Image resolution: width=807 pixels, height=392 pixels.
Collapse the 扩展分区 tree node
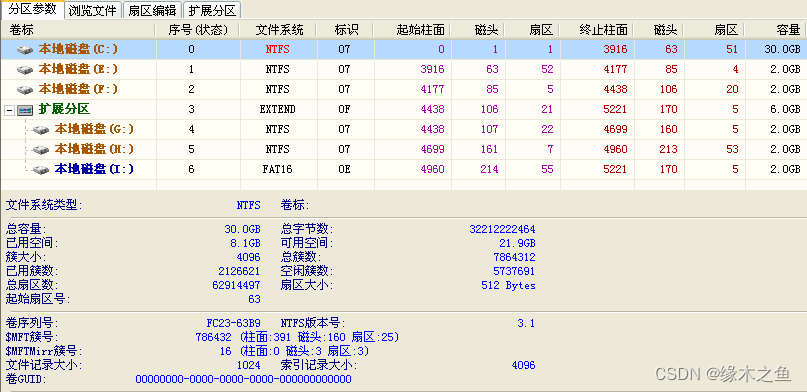pyautogui.click(x=9, y=110)
